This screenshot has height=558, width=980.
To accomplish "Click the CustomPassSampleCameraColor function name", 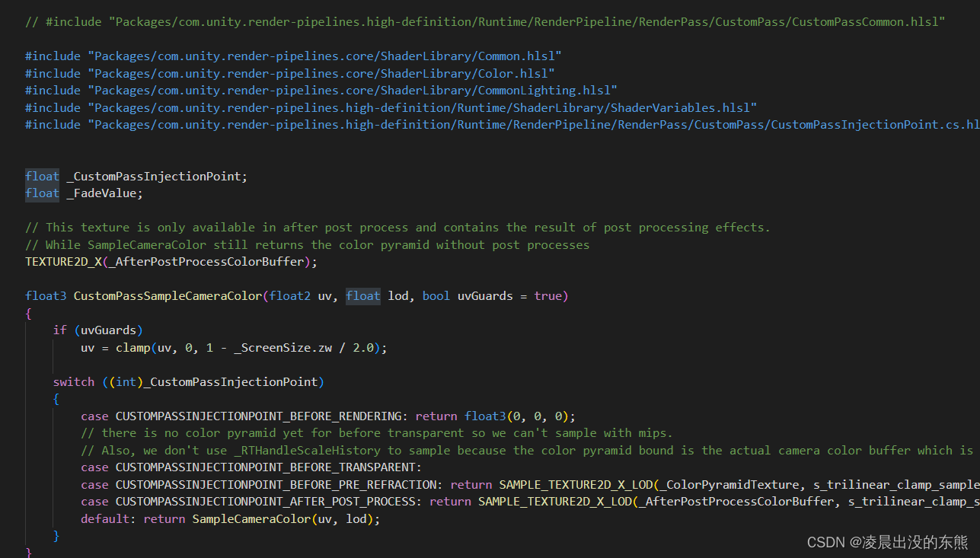I will 168,296.
